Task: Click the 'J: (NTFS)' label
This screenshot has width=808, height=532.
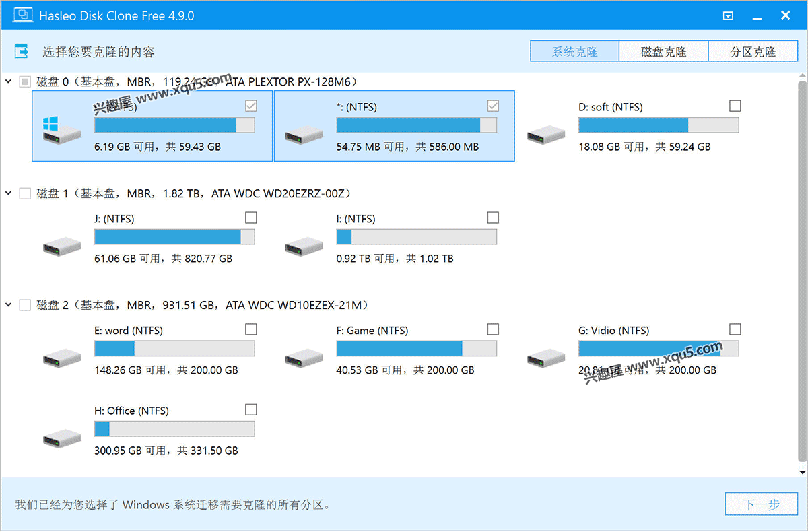Action: 114,219
